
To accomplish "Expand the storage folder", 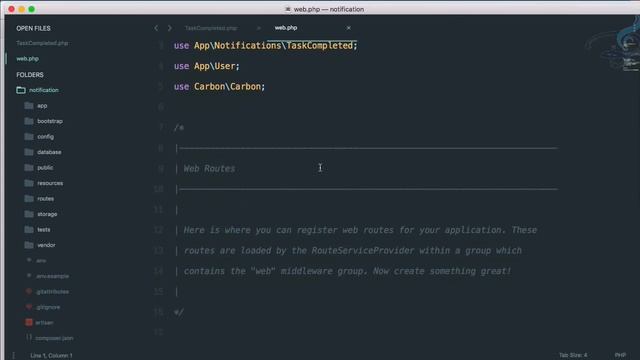I will click(41, 214).
